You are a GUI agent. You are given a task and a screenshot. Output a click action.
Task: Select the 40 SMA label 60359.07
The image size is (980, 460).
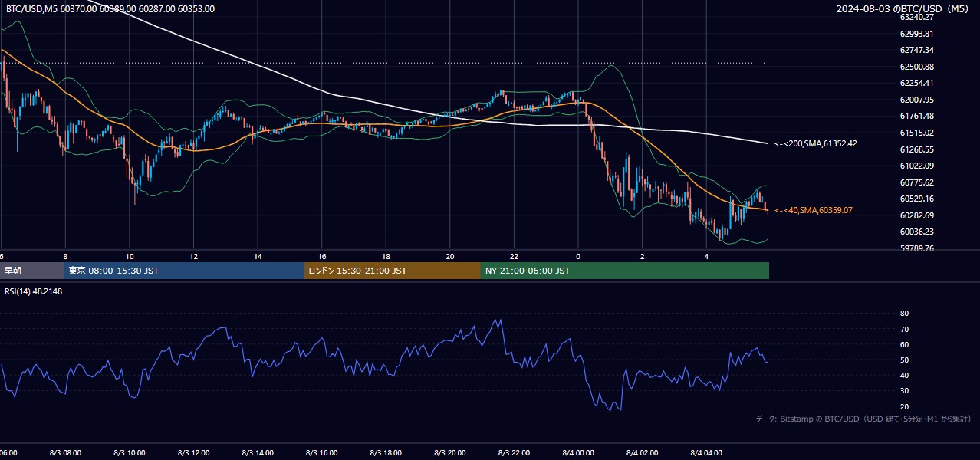[814, 210]
